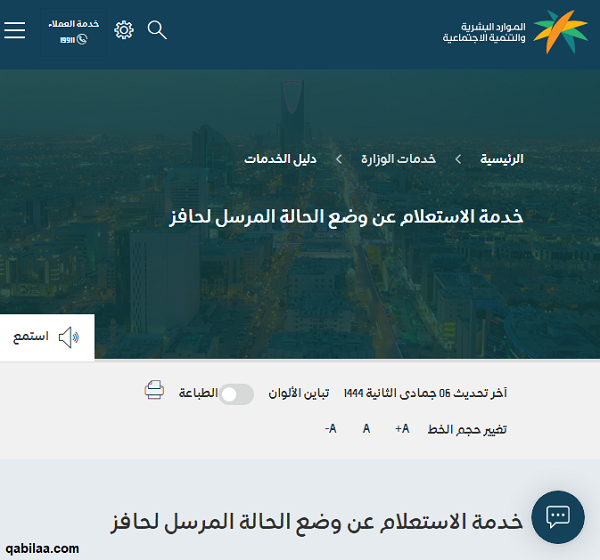Open the live chat bubble
600x560 pixels.
click(x=558, y=517)
